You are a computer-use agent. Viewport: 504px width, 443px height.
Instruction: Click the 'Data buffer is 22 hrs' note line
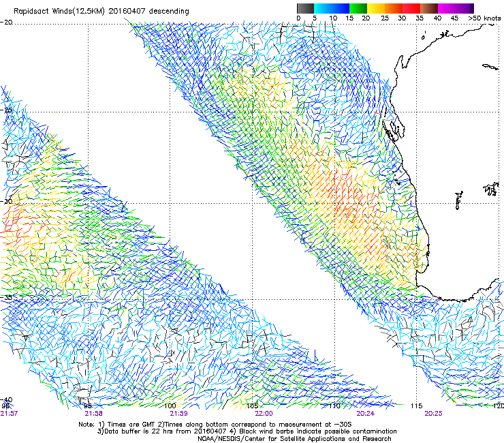click(247, 431)
